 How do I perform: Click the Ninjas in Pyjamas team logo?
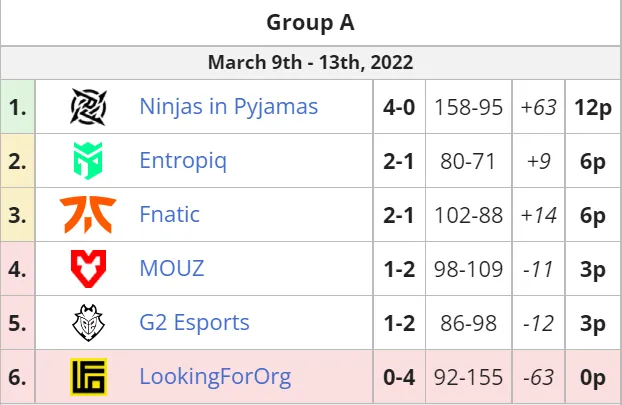pos(88,107)
